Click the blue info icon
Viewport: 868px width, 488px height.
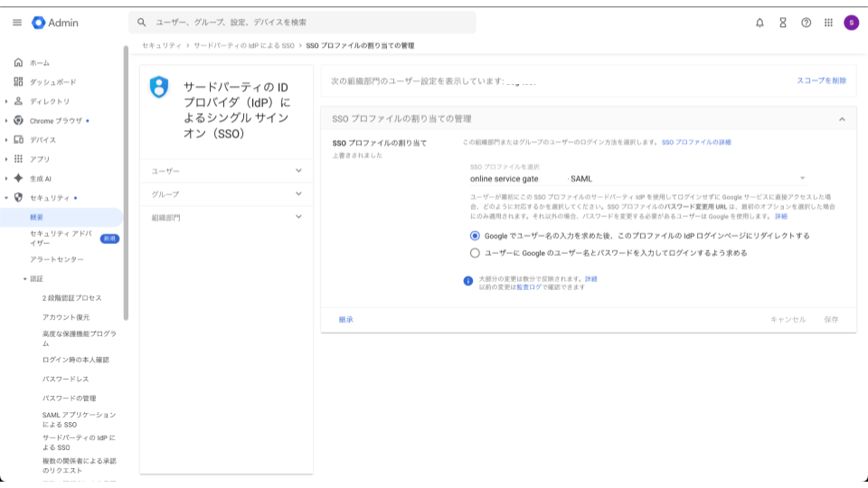[x=468, y=281]
